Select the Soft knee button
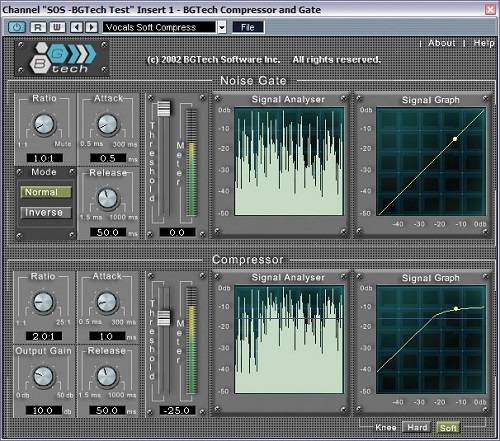The width and height of the screenshot is (500, 441). 448,427
